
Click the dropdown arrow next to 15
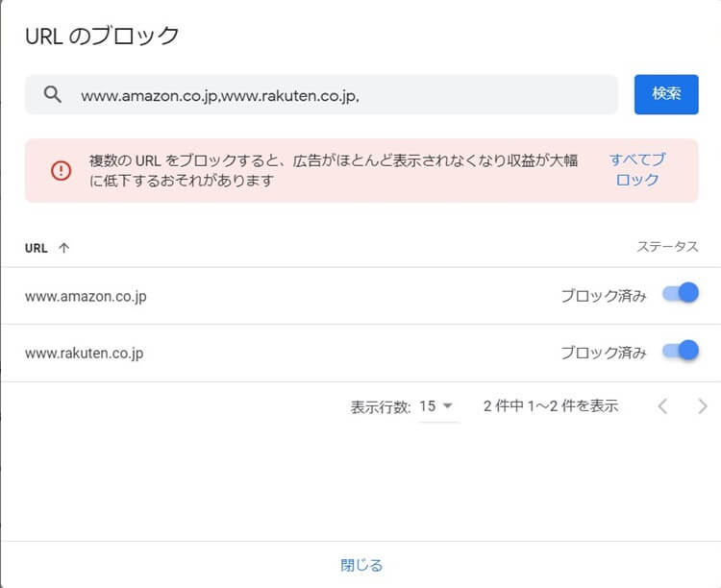447,406
